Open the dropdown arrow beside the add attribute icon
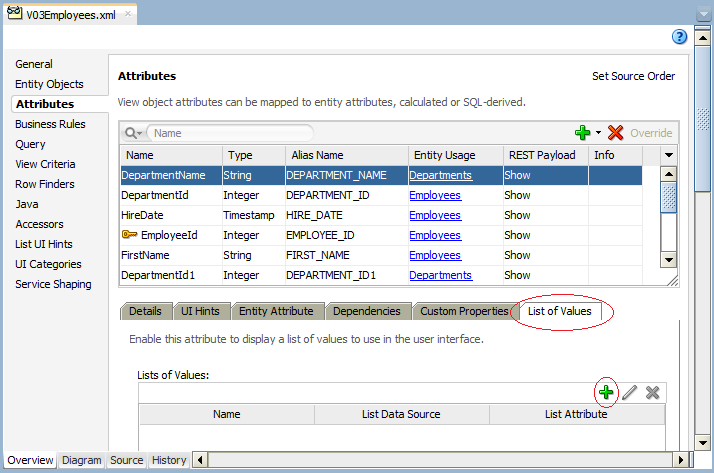714x473 pixels. (598, 133)
